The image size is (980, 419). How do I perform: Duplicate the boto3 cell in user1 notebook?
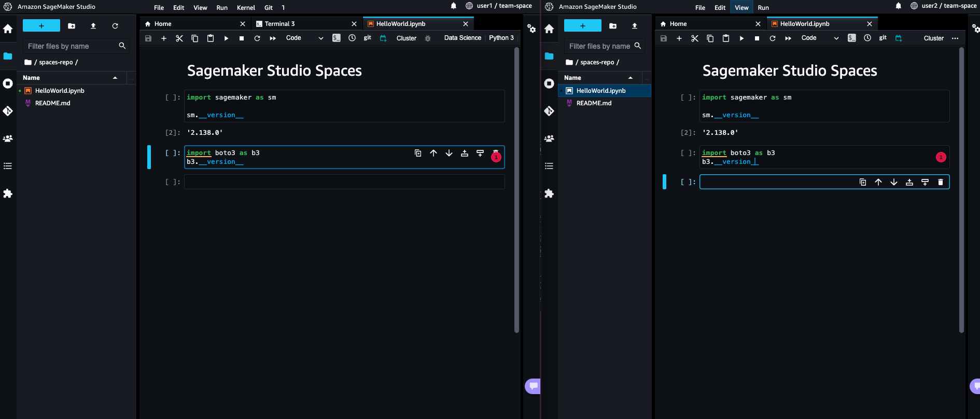[418, 153]
